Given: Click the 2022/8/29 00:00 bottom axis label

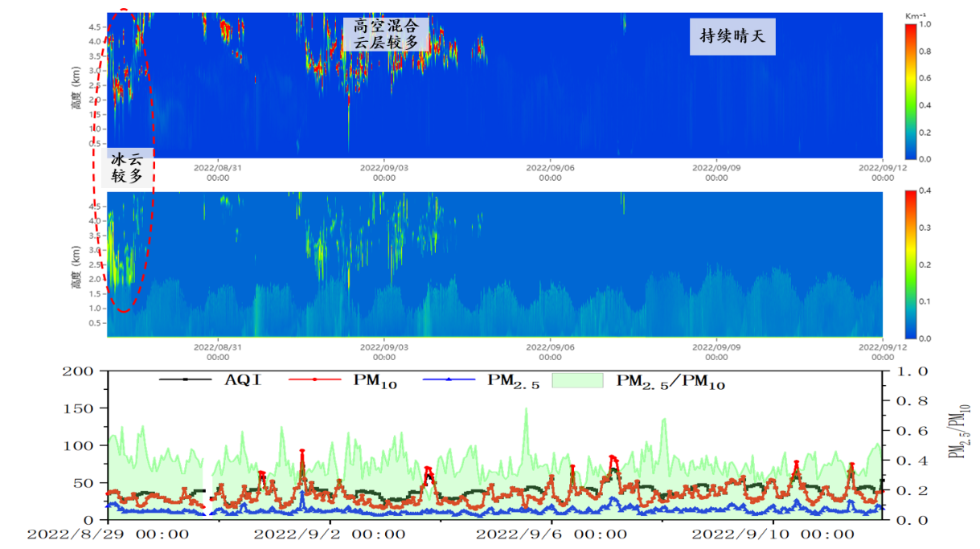Looking at the screenshot, I should [x=108, y=535].
